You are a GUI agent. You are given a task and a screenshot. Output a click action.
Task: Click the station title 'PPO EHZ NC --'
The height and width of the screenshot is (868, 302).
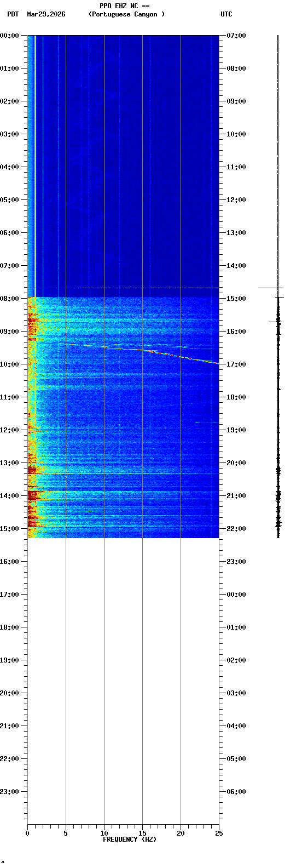pos(125,6)
